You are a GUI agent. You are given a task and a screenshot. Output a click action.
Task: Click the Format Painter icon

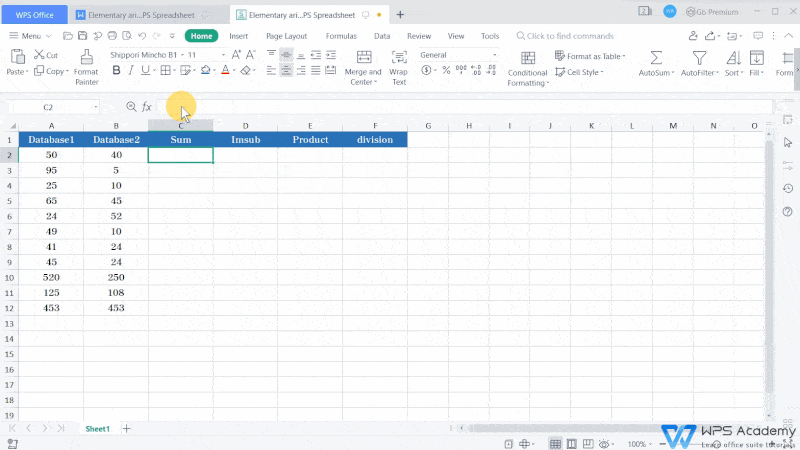tap(86, 58)
